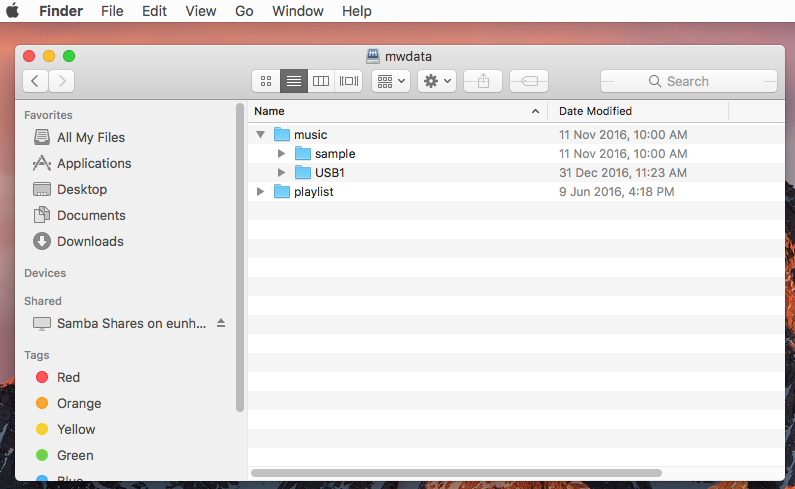Go back with the back arrow
The height and width of the screenshot is (489, 795).
tap(36, 81)
